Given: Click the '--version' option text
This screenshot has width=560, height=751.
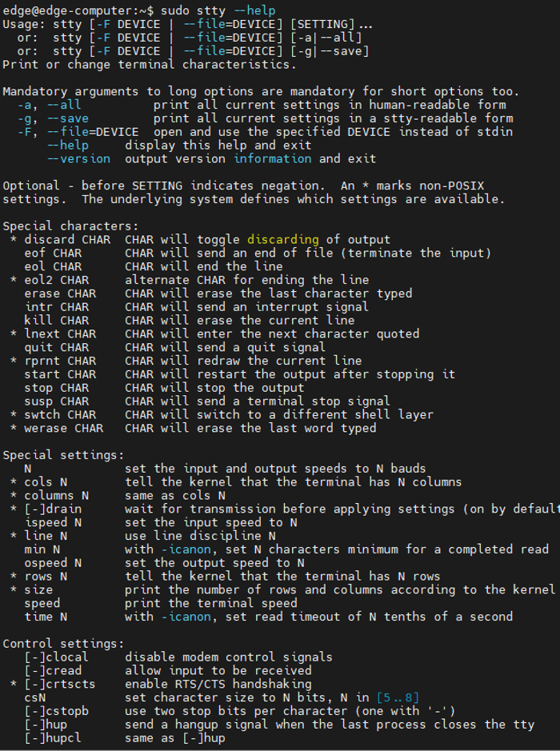Looking at the screenshot, I should pyautogui.click(x=78, y=158).
